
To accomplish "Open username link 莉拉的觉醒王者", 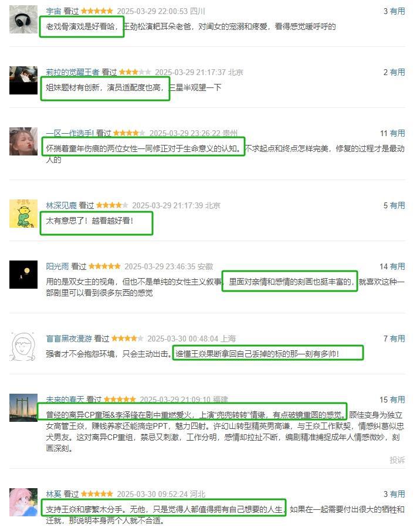I will (72, 72).
